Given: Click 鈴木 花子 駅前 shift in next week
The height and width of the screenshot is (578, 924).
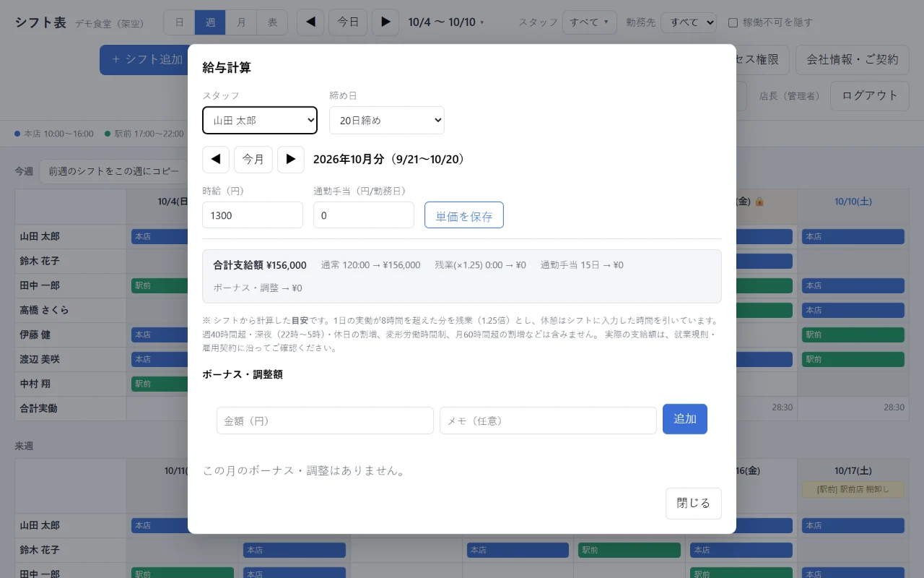Looking at the screenshot, I should [x=629, y=550].
